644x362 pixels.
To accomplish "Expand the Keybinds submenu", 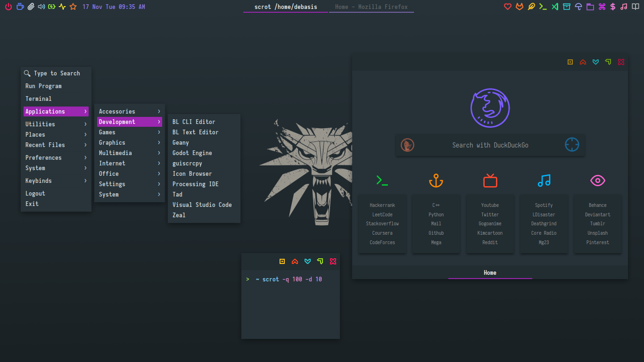I will click(56, 181).
